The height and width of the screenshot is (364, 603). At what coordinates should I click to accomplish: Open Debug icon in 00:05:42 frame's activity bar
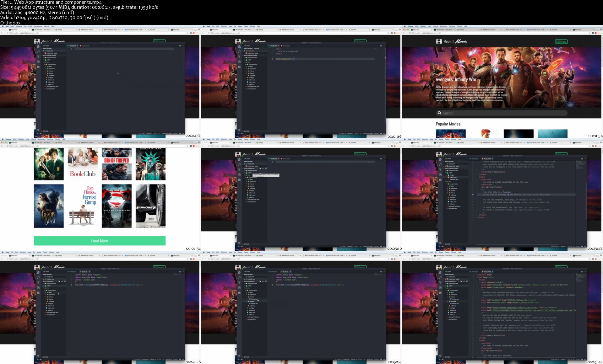pos(440,288)
